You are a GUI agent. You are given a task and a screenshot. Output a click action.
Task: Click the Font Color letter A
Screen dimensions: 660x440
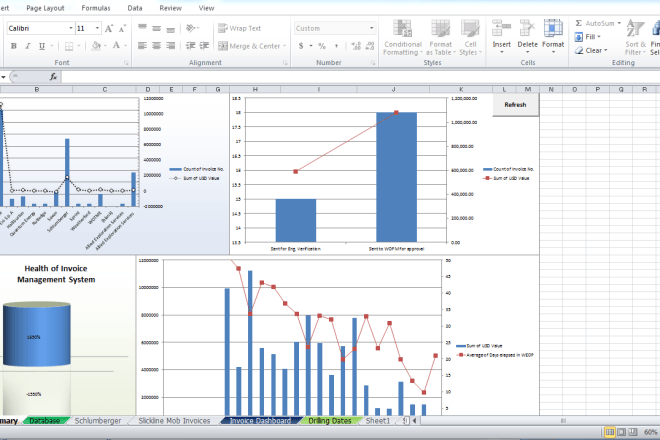[116, 45]
